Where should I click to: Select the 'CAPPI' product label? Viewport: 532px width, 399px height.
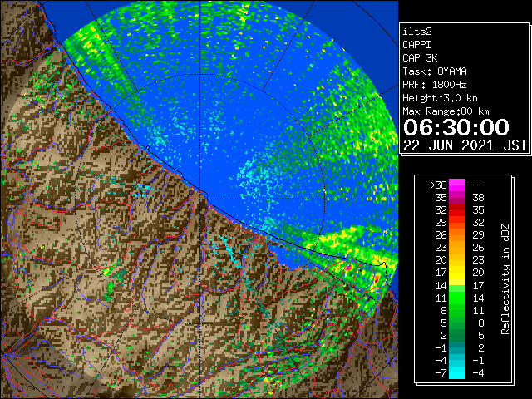click(416, 45)
